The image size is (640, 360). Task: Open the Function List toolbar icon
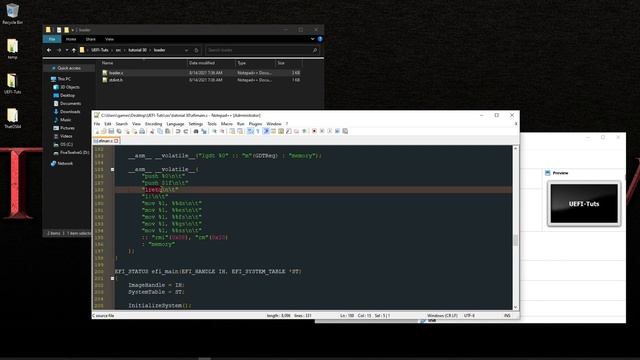point(288,131)
